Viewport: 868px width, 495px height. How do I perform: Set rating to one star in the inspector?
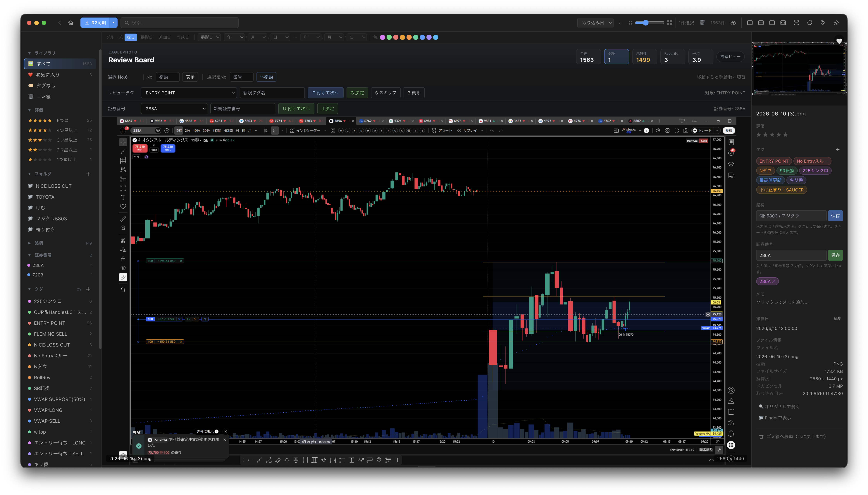758,135
